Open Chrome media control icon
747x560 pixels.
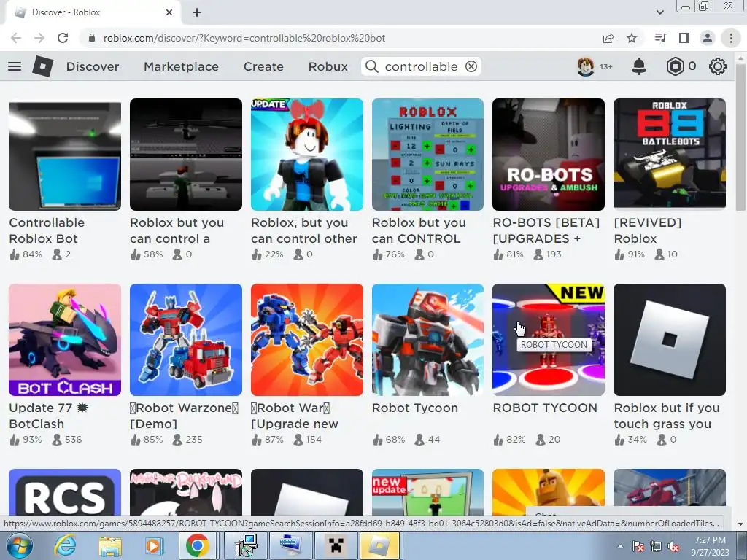661,38
